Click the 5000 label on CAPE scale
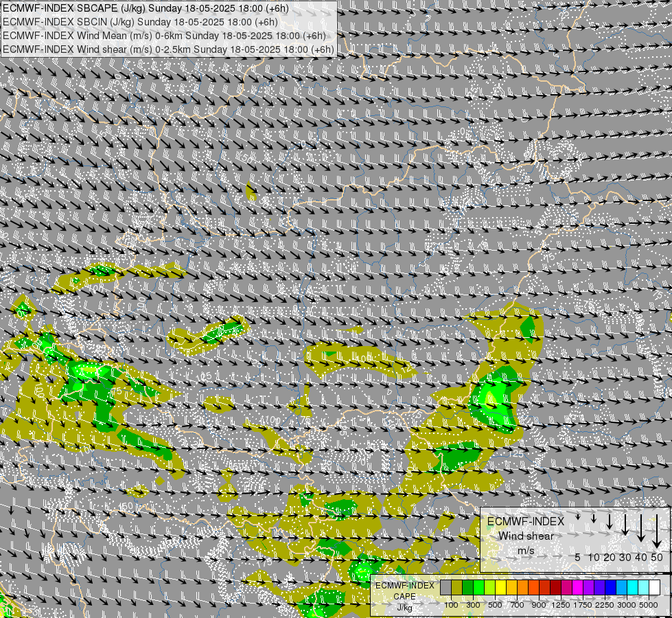Screen dimensions: 672x618 coord(649,605)
